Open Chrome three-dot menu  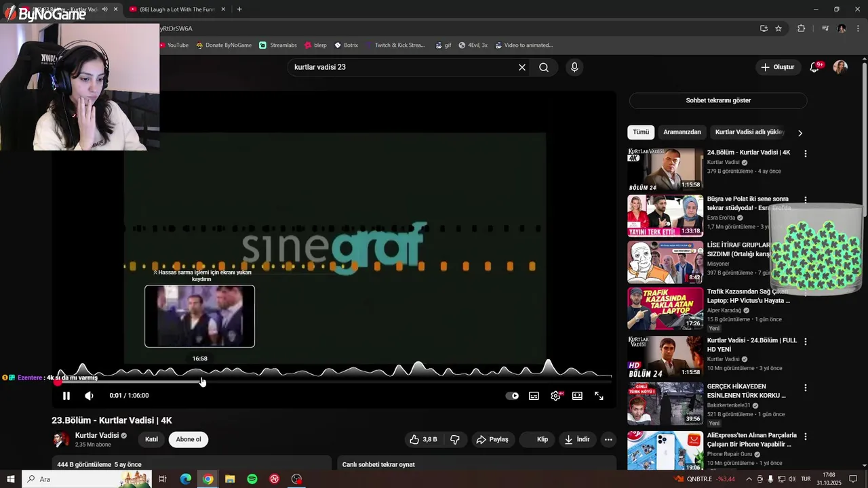coord(858,28)
